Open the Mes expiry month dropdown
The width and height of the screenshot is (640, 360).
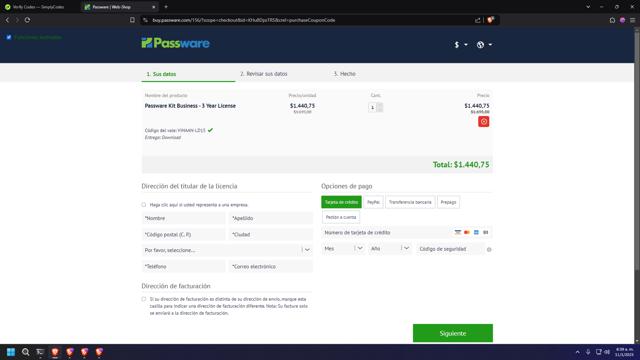tap(343, 248)
